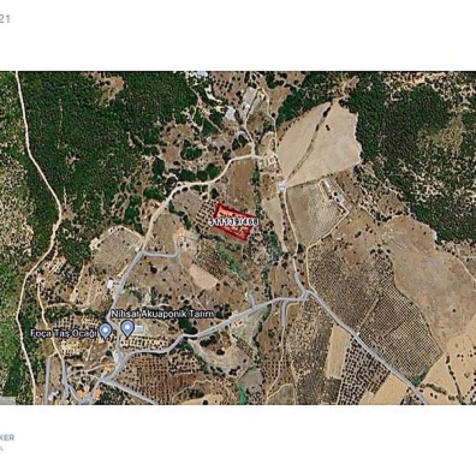Click the small tan rectangular field below parcel
The width and height of the screenshot is (476, 476).
202,276
